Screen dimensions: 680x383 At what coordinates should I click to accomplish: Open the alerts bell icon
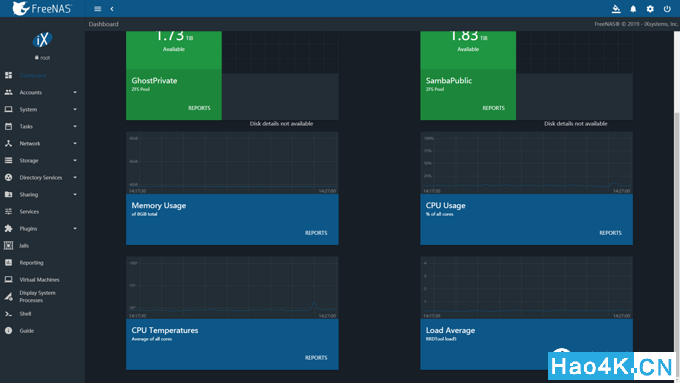tap(633, 9)
